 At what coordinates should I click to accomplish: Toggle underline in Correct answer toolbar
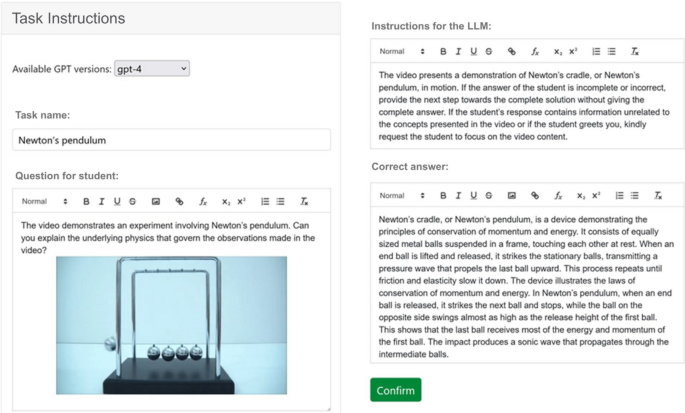[x=474, y=196]
